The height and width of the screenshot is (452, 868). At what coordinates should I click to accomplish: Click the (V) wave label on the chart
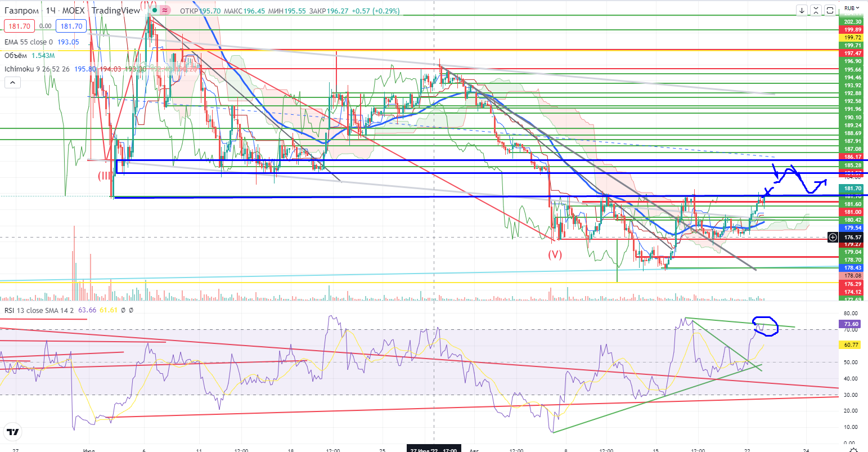click(x=555, y=254)
